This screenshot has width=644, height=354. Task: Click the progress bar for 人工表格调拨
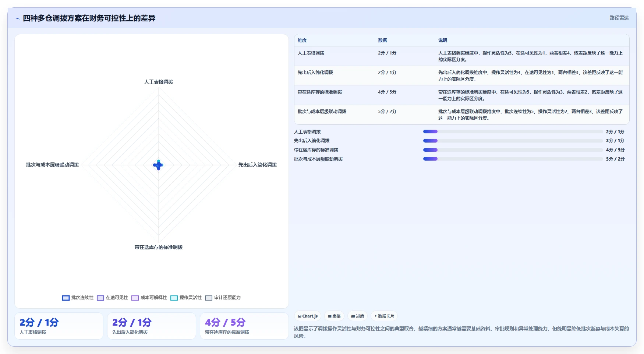[x=513, y=132]
